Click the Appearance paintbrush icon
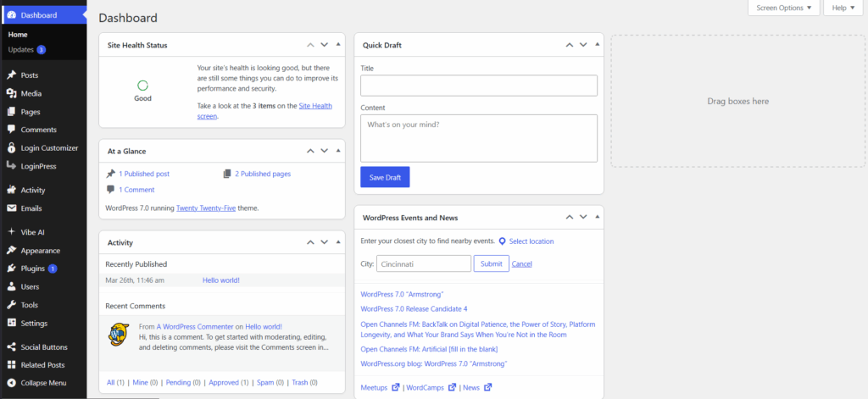The height and width of the screenshot is (399, 868). pos(11,250)
